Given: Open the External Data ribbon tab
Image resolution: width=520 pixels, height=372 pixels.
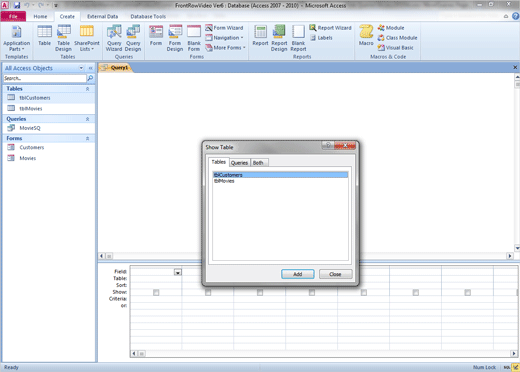Looking at the screenshot, I should click(x=103, y=16).
